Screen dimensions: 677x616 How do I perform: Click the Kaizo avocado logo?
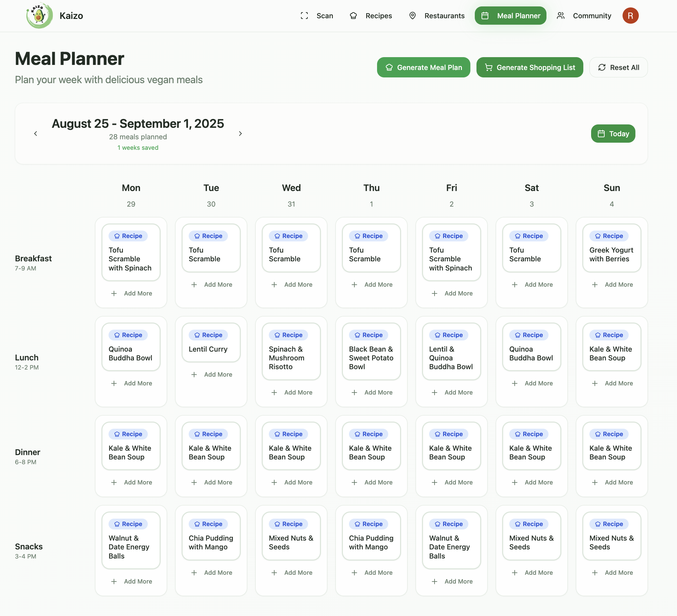(x=40, y=16)
